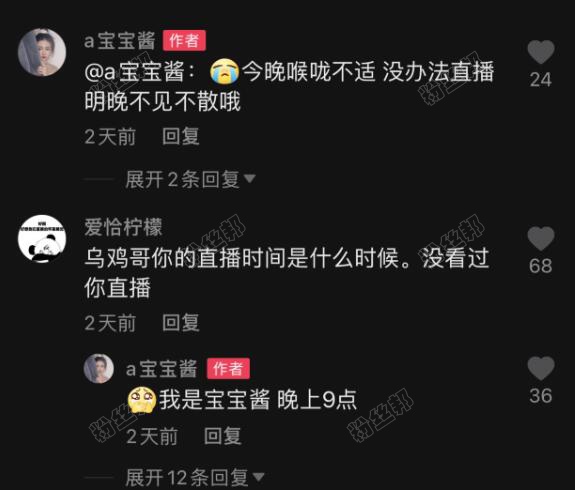The width and height of the screenshot is (575, 490).
Task: Tap the pleading emoji in 晚上9点 reply
Action: (x=142, y=400)
